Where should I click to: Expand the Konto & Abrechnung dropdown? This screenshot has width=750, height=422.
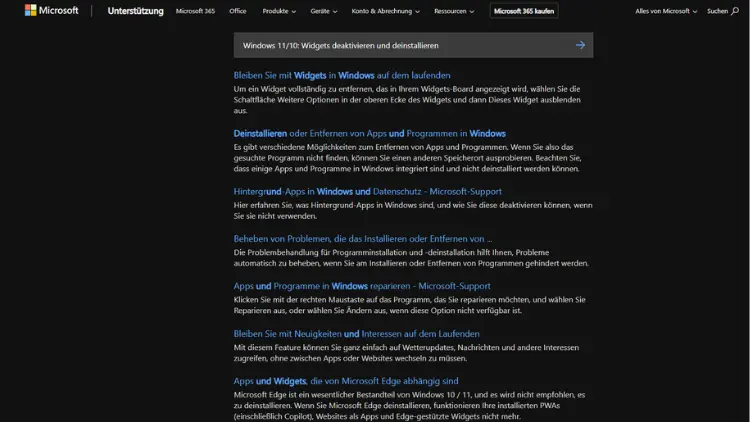(x=385, y=11)
